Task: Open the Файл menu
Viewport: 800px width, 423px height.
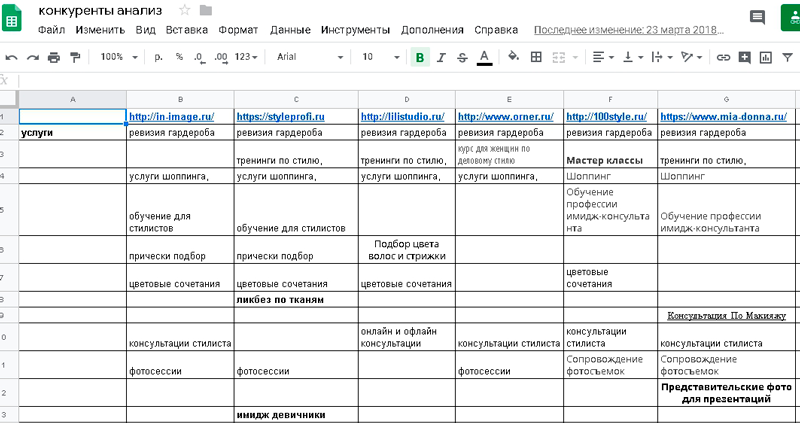Action: 52,30
